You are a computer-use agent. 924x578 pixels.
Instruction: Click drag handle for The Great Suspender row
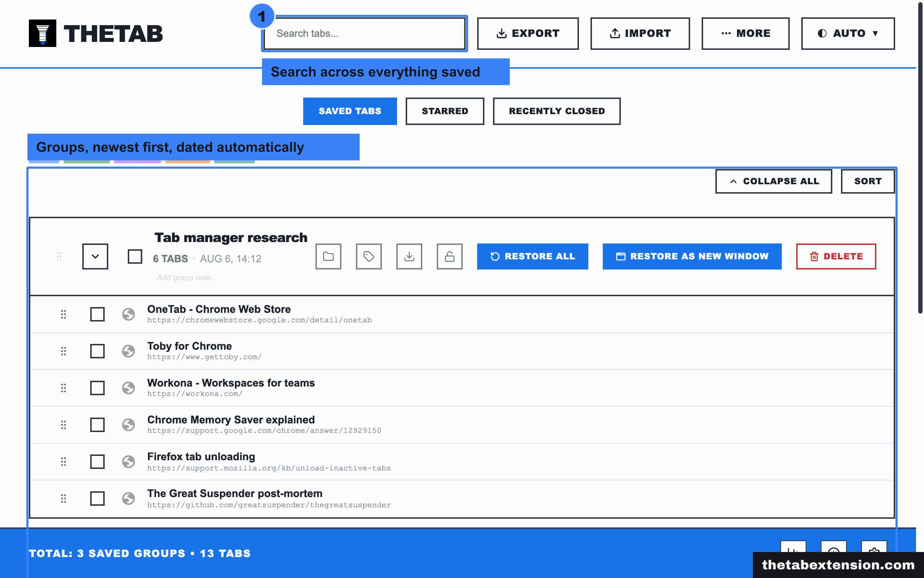pyautogui.click(x=64, y=499)
